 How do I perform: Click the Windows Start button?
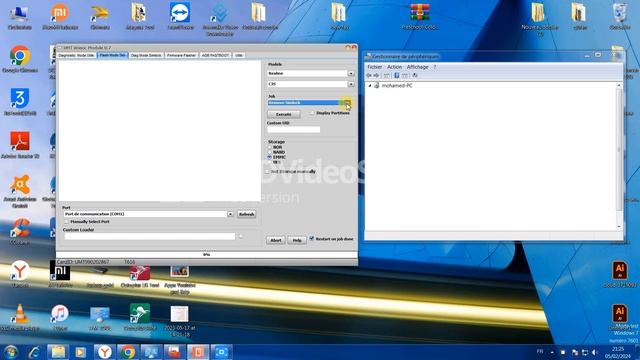[x=11, y=352]
